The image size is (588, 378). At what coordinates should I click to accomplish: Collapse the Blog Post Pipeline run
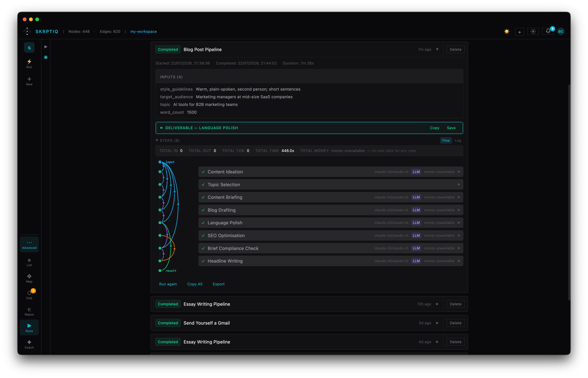point(437,49)
